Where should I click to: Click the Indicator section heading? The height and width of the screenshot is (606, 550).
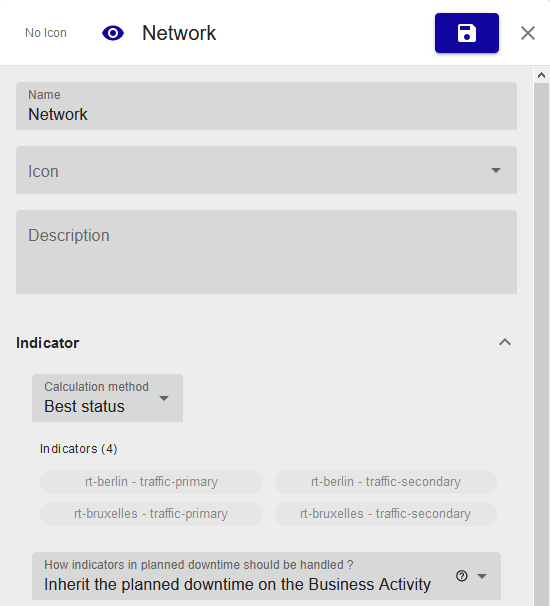tap(48, 343)
